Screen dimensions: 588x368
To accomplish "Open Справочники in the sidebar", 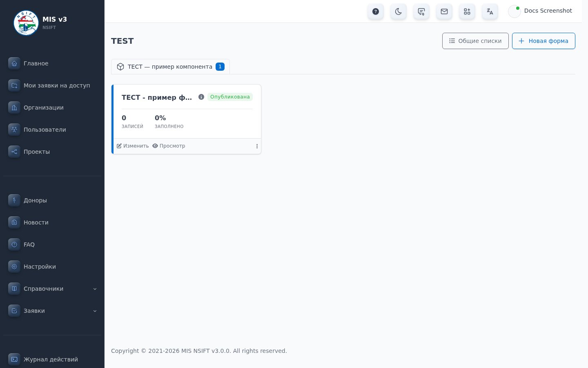I will (52, 289).
